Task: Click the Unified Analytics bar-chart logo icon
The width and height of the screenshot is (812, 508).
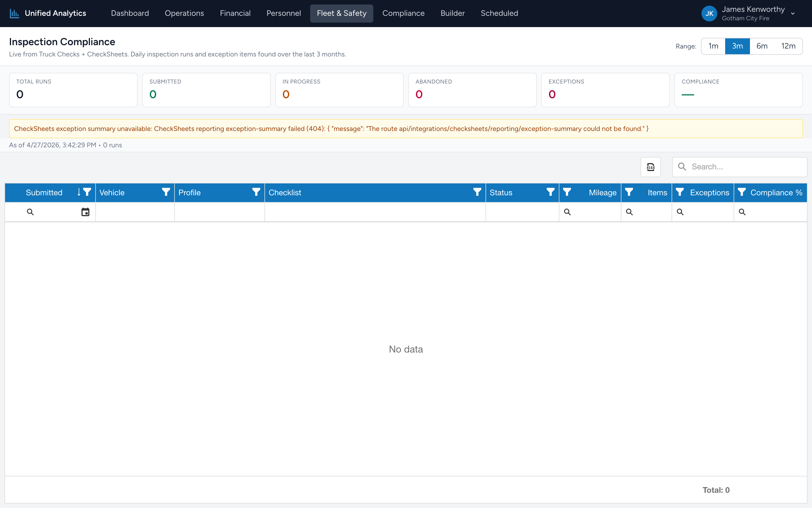Action: pos(14,14)
